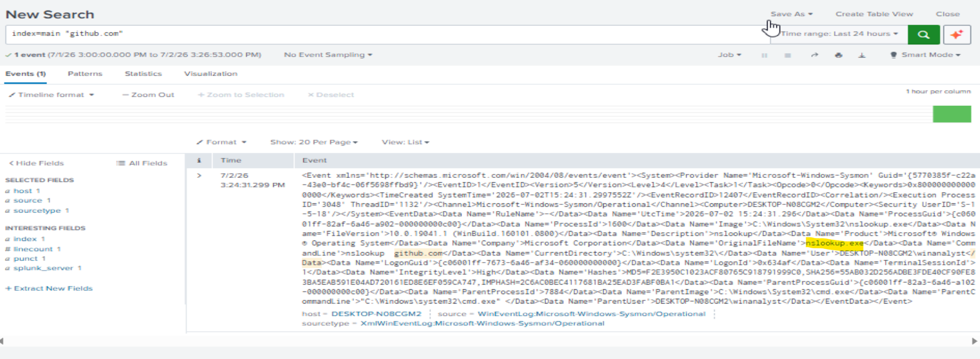980x359 pixels.
Task: Click highlighted github.com in event
Action: tap(418, 253)
